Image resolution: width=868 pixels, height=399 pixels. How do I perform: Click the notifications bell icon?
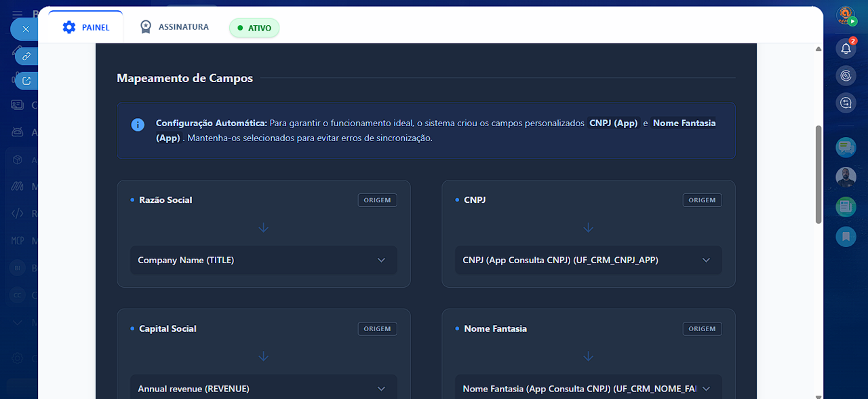point(846,48)
